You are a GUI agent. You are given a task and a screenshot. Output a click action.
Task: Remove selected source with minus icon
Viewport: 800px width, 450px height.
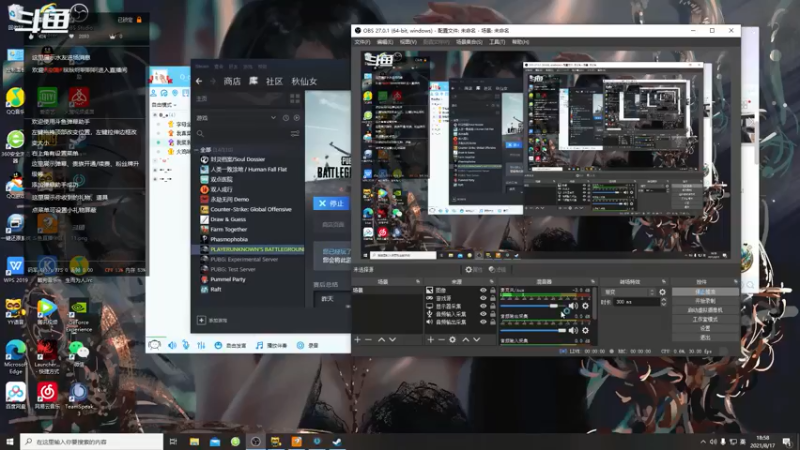pyautogui.click(x=441, y=340)
